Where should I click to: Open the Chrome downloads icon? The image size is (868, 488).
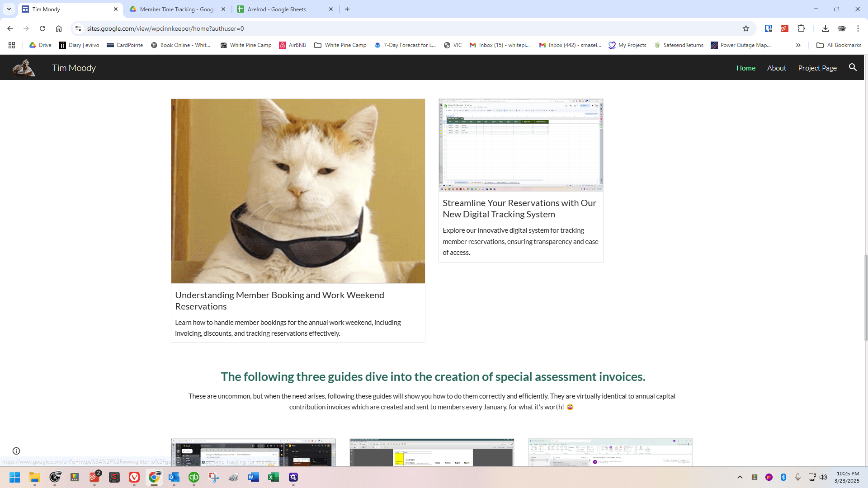click(x=826, y=28)
